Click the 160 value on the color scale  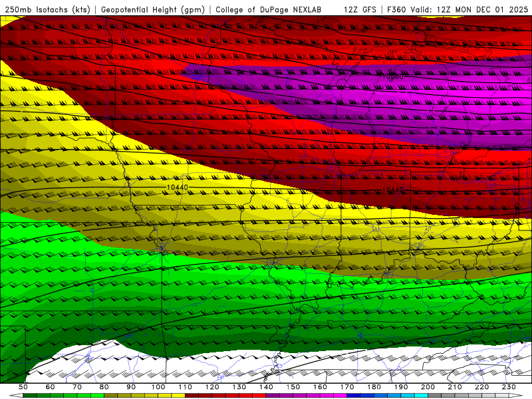(x=321, y=387)
